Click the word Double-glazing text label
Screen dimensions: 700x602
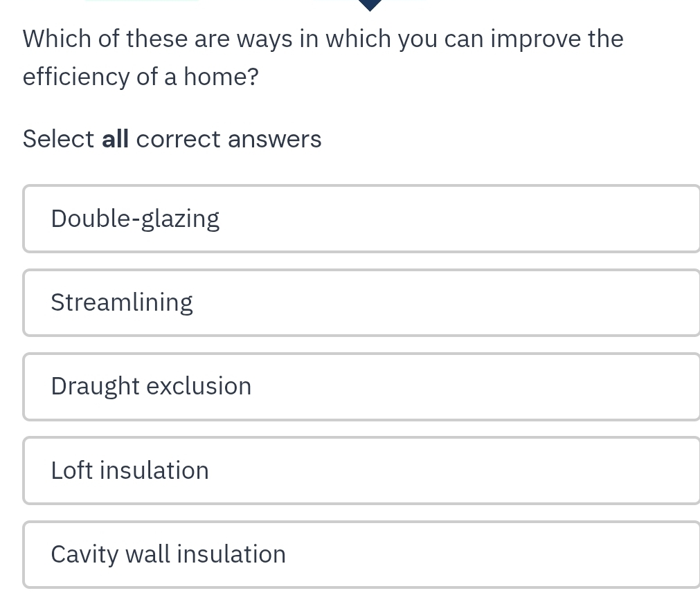click(135, 219)
